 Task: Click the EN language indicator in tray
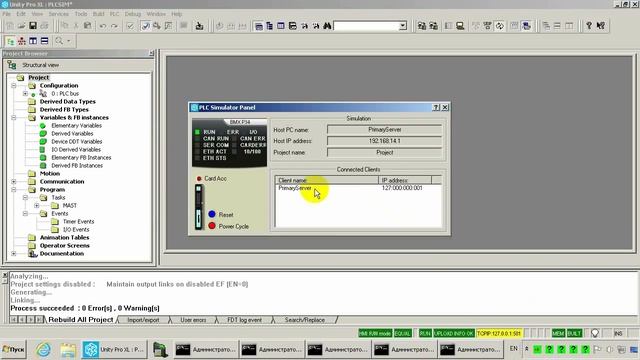click(513, 349)
